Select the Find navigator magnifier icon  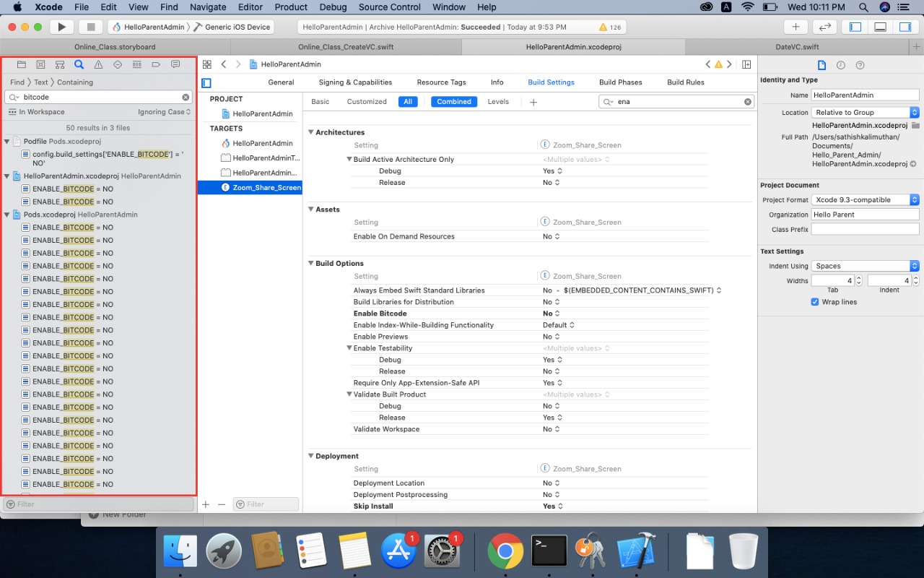(79, 64)
